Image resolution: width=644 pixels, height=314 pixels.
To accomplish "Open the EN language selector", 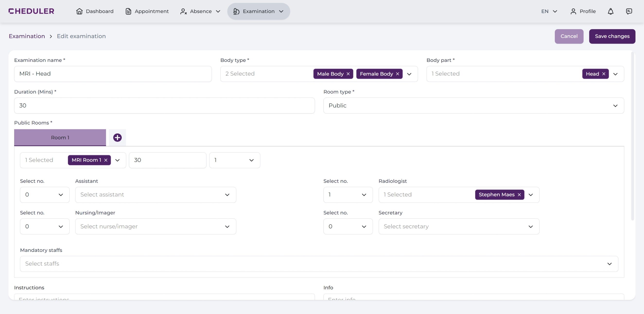I will pos(549,11).
